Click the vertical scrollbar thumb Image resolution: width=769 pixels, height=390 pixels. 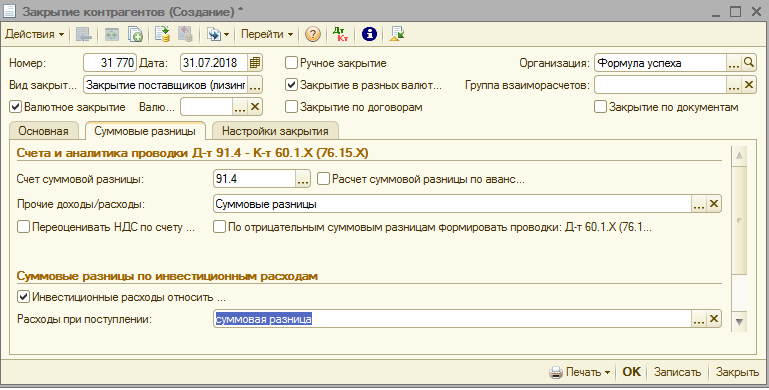click(x=739, y=220)
